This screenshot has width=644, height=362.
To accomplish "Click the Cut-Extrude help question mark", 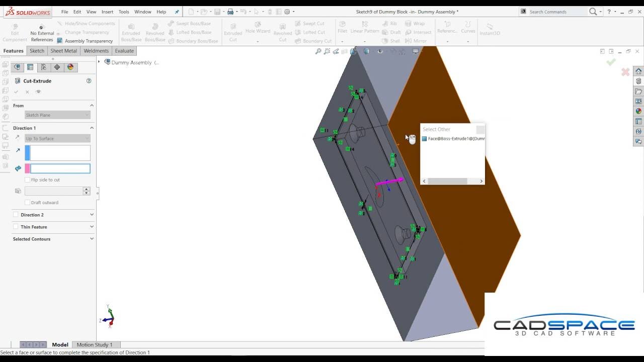I will tap(89, 80).
